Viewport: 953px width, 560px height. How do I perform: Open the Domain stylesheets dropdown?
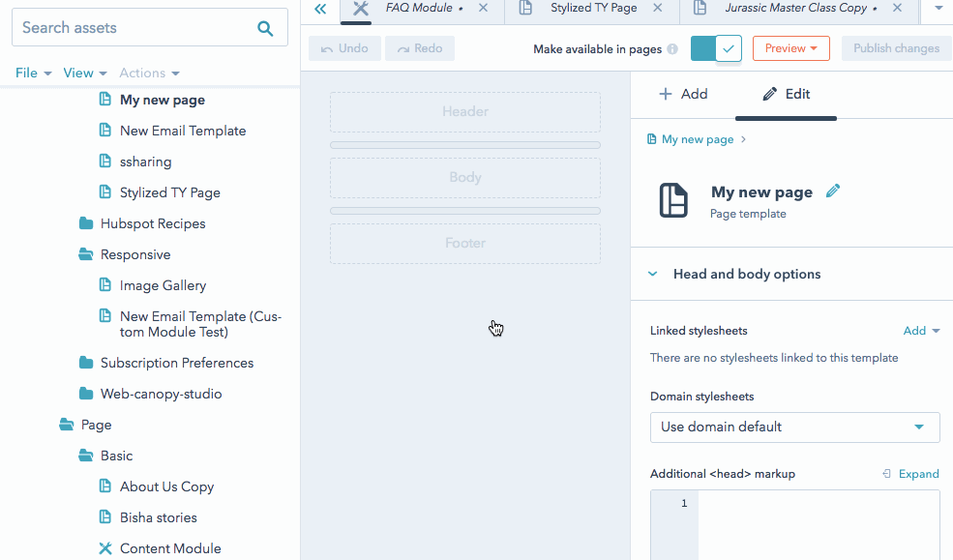pyautogui.click(x=795, y=427)
